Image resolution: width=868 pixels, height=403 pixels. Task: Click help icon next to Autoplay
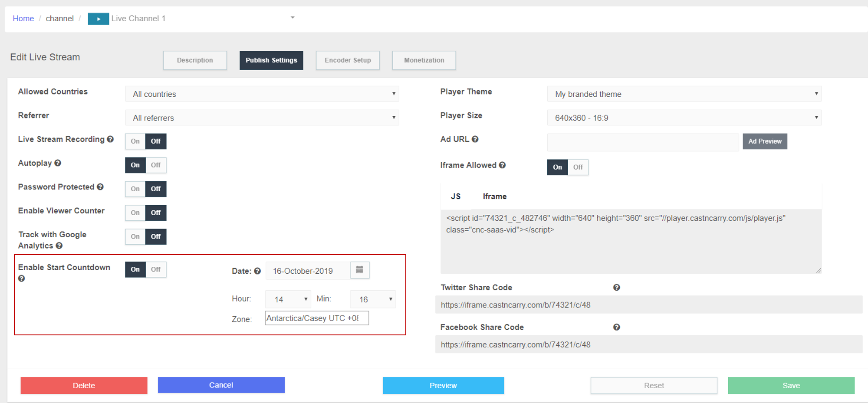(x=58, y=163)
